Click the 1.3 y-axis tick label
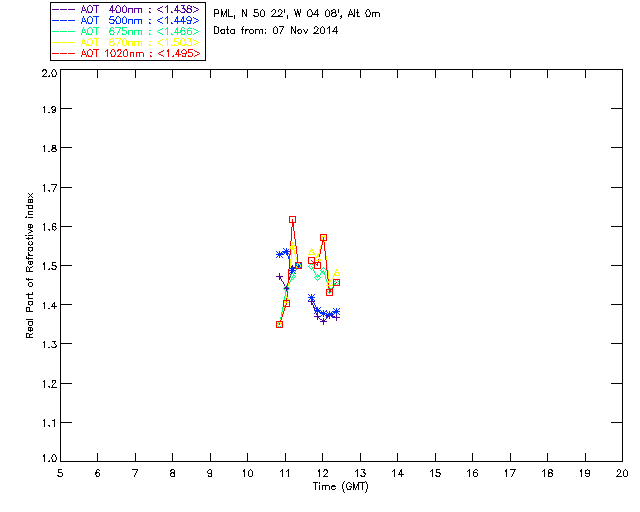The image size is (640, 512). click(49, 344)
